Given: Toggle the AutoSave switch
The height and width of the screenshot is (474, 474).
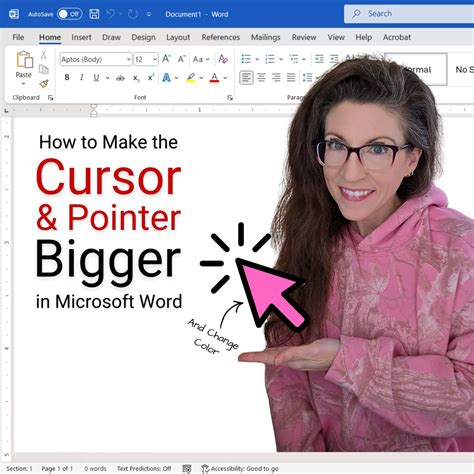Looking at the screenshot, I should [69, 14].
